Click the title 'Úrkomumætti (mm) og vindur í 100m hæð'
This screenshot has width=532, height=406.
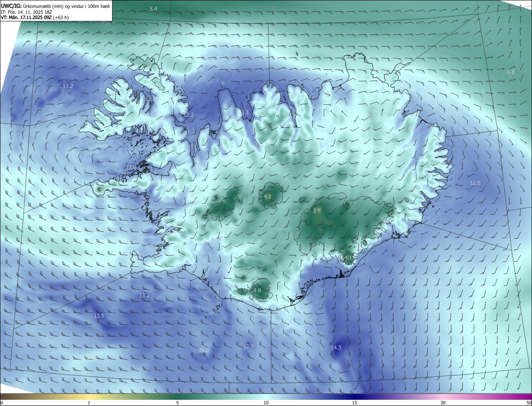66,5
